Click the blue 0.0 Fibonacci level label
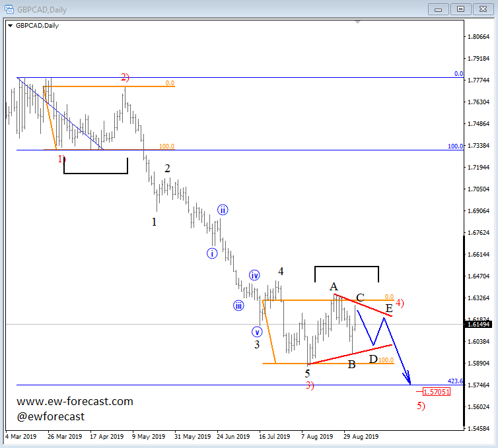 click(x=458, y=74)
